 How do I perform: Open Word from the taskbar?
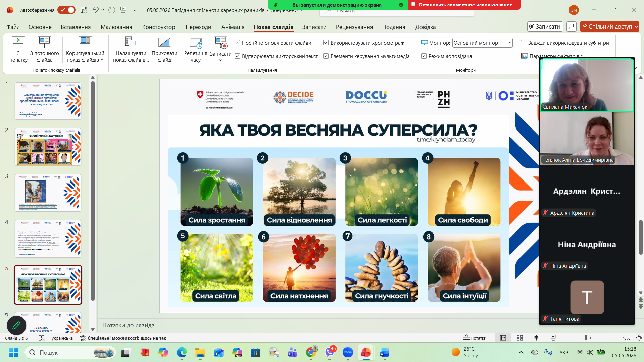[x=384, y=352]
